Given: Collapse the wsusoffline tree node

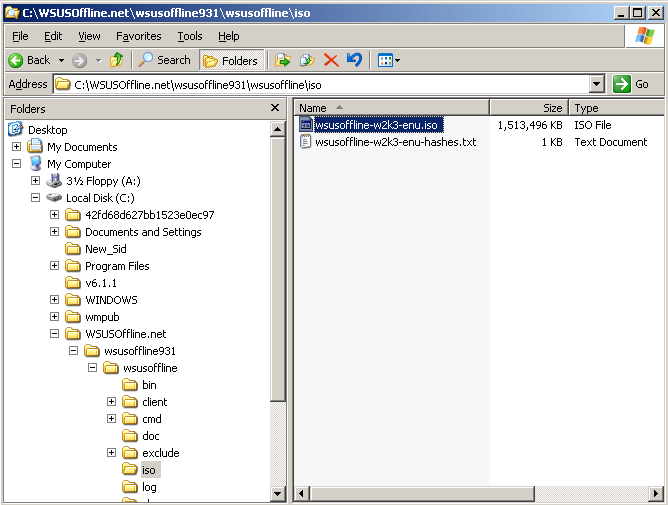Looking at the screenshot, I should pyautogui.click(x=92, y=368).
